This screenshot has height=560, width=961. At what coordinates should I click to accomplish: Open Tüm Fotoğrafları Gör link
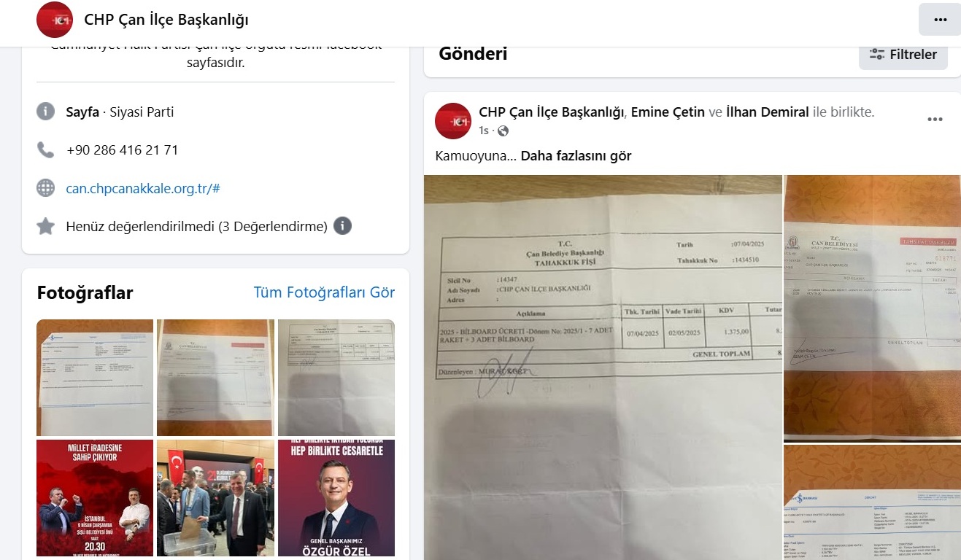[x=324, y=292]
